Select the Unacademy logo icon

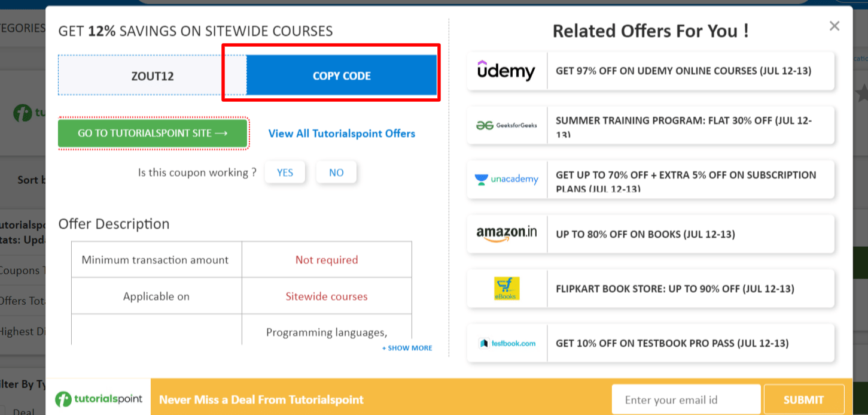[506, 179]
